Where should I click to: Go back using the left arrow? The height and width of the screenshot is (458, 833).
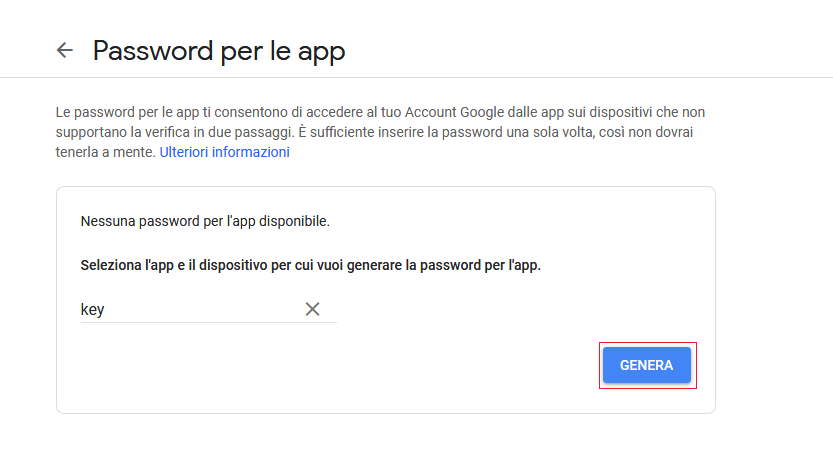coord(65,50)
